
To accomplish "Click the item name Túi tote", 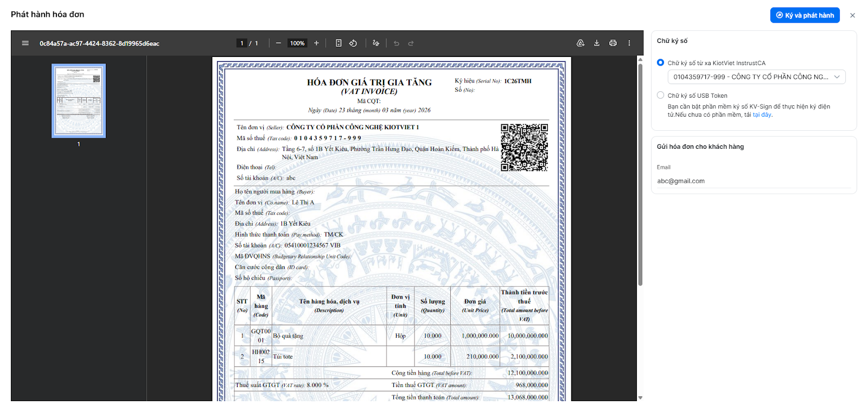I will point(283,357).
